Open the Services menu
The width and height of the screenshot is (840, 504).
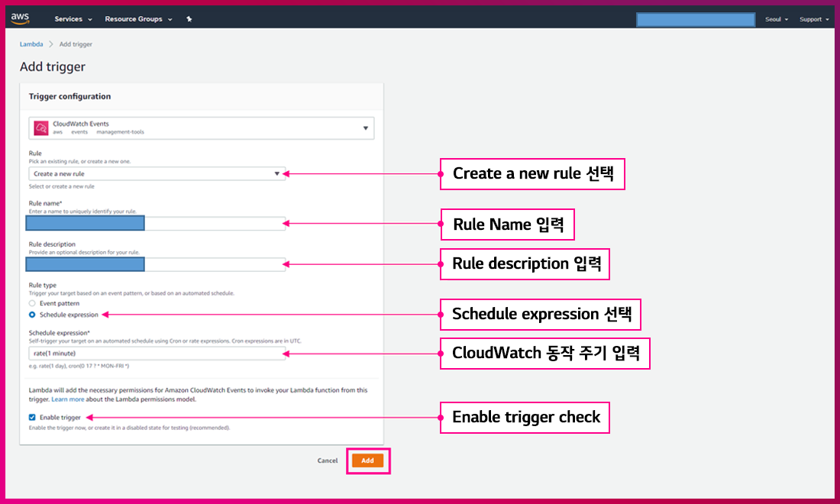(x=73, y=19)
